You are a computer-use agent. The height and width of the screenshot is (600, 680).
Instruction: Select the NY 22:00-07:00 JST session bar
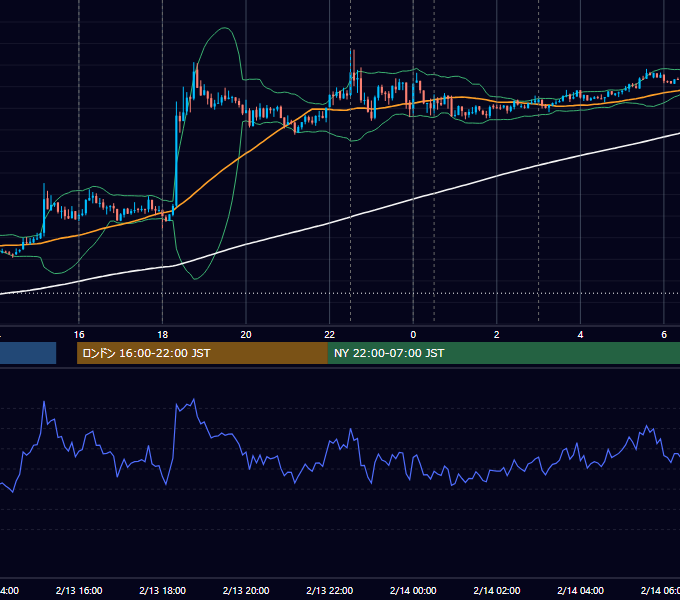(503, 353)
